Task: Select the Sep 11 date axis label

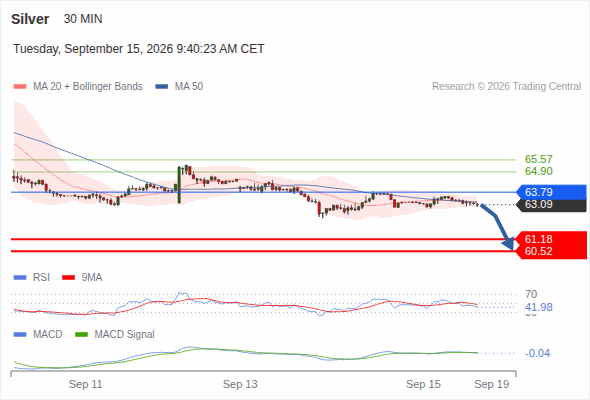Action: coord(85,384)
